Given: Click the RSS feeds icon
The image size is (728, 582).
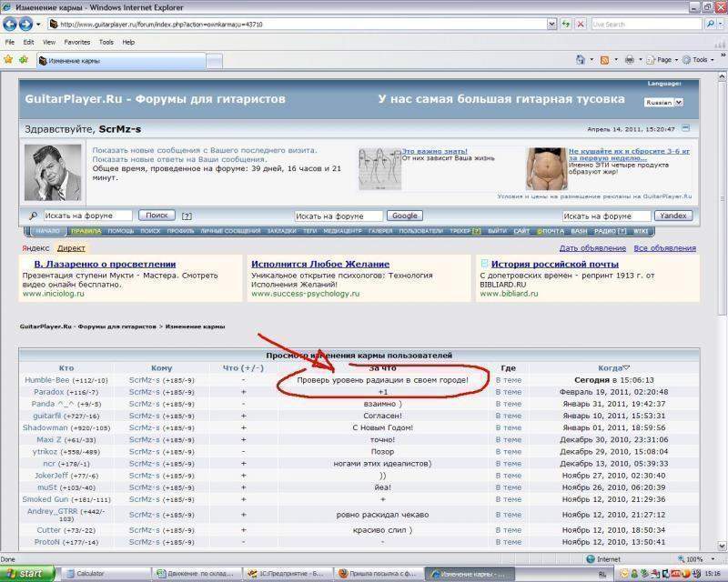Looking at the screenshot, I should pos(604,60).
